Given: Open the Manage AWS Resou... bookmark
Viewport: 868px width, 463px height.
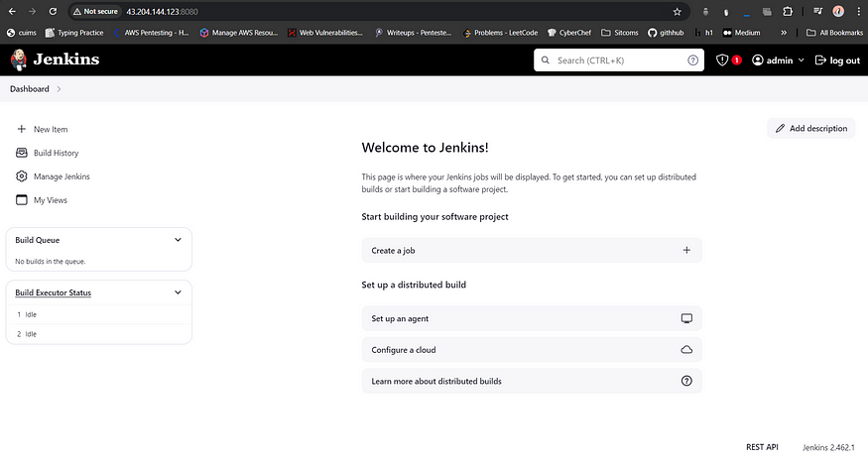Looking at the screenshot, I should (239, 33).
